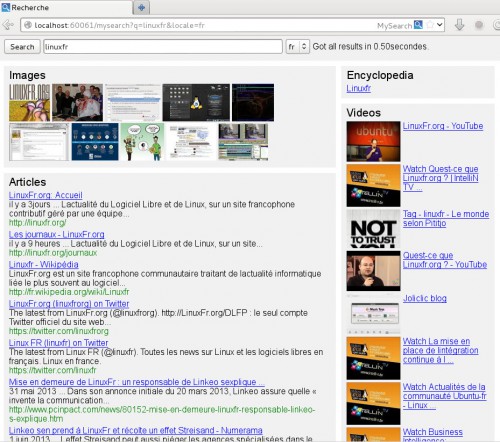
Task: Click the NOT TO TRUST video thumbnail
Action: pos(373,228)
